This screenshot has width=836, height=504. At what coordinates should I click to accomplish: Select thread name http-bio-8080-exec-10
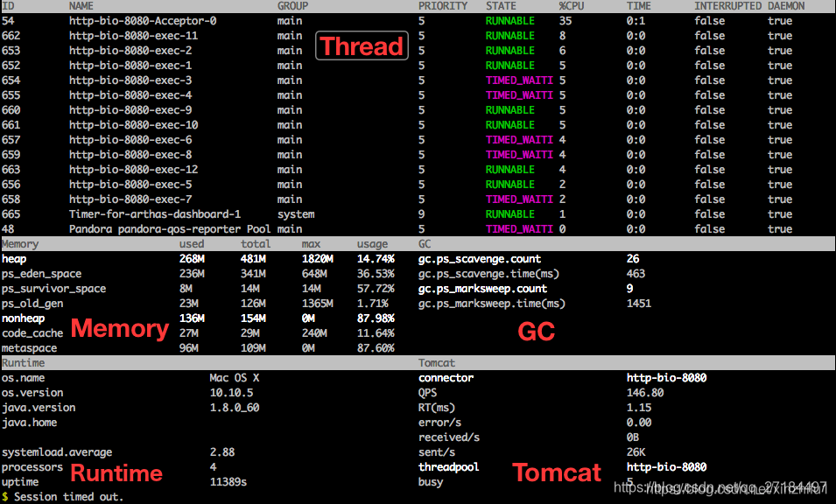click(x=133, y=125)
